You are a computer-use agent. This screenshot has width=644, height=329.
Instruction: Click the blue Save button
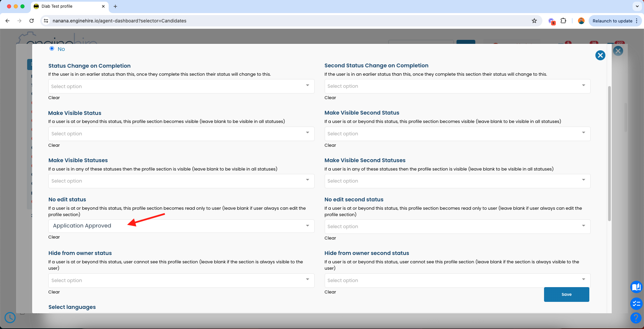pyautogui.click(x=567, y=294)
